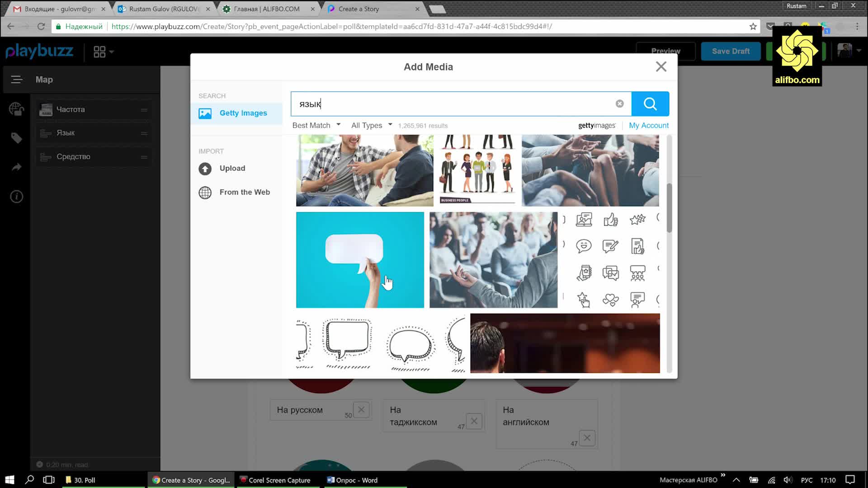Open the grid apps menu dropdown
This screenshot has width=868, height=488.
click(x=104, y=52)
